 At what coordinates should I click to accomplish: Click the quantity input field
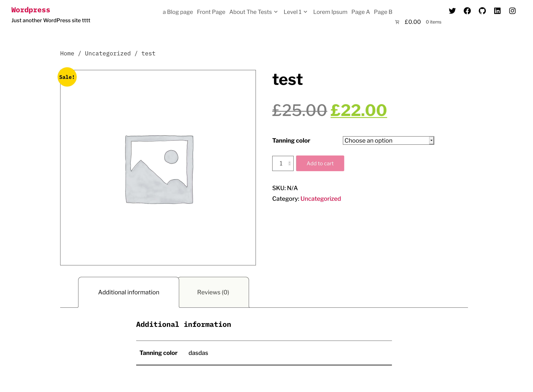click(x=281, y=163)
